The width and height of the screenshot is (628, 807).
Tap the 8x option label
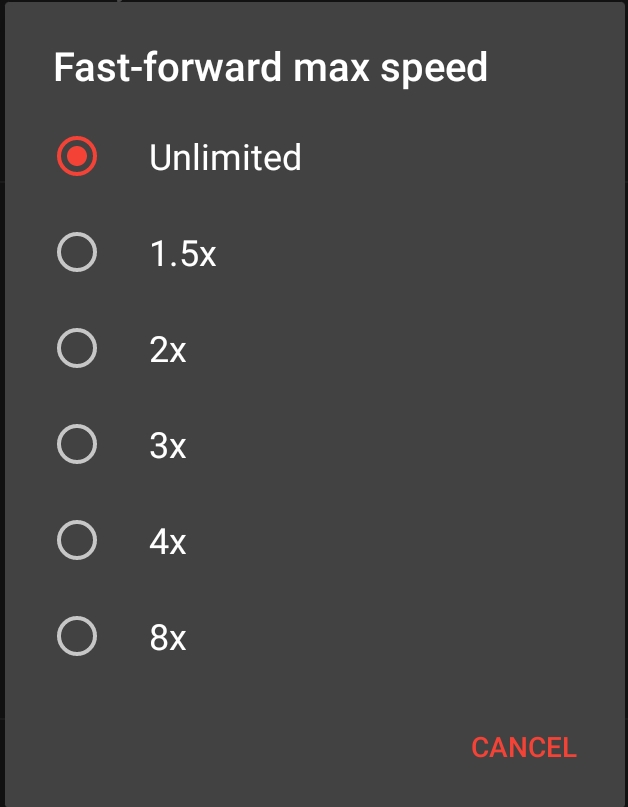click(x=166, y=637)
